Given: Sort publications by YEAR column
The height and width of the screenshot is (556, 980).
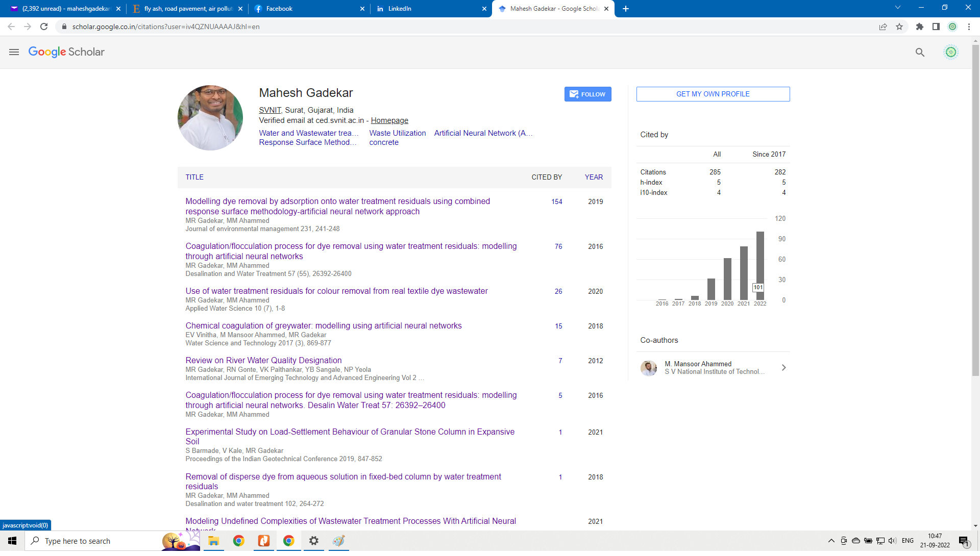Looking at the screenshot, I should [594, 177].
